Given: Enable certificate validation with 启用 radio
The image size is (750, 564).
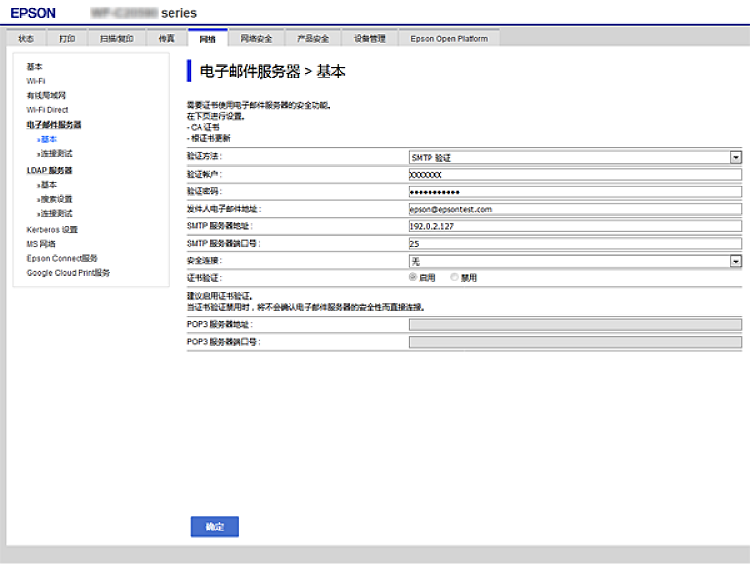Looking at the screenshot, I should pyautogui.click(x=413, y=277).
